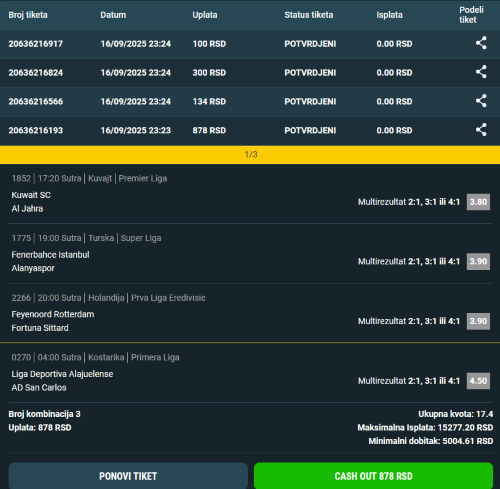This screenshot has width=500, height=489.
Task: Expand the 300 RSD ticket row
Action: (x=250, y=73)
